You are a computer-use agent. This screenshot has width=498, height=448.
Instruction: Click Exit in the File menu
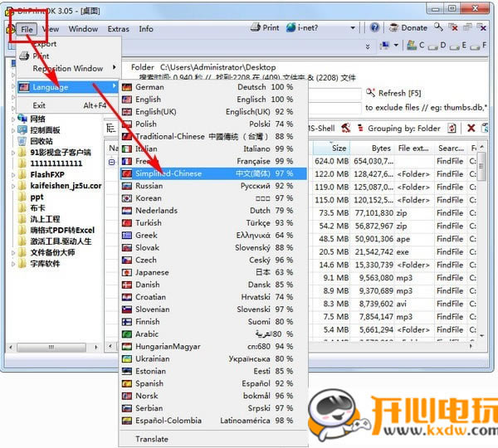pos(68,105)
